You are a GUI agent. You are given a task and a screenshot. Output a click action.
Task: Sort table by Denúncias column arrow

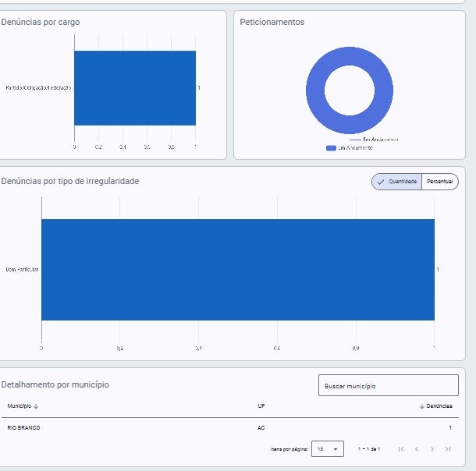(421, 406)
